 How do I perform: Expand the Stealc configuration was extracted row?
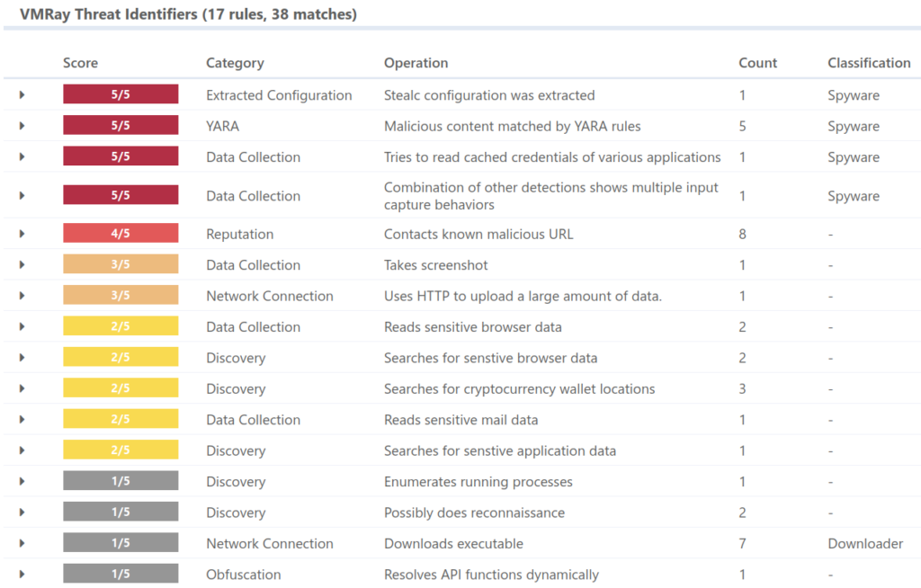(x=22, y=94)
